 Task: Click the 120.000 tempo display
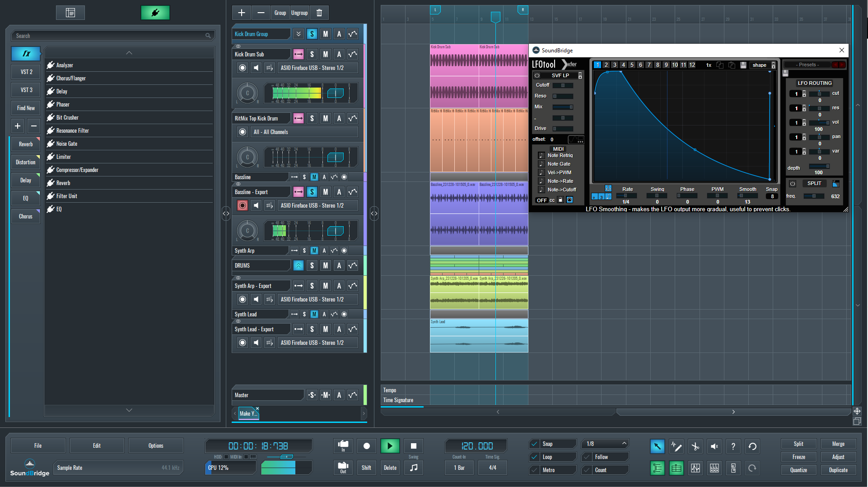[477, 446]
